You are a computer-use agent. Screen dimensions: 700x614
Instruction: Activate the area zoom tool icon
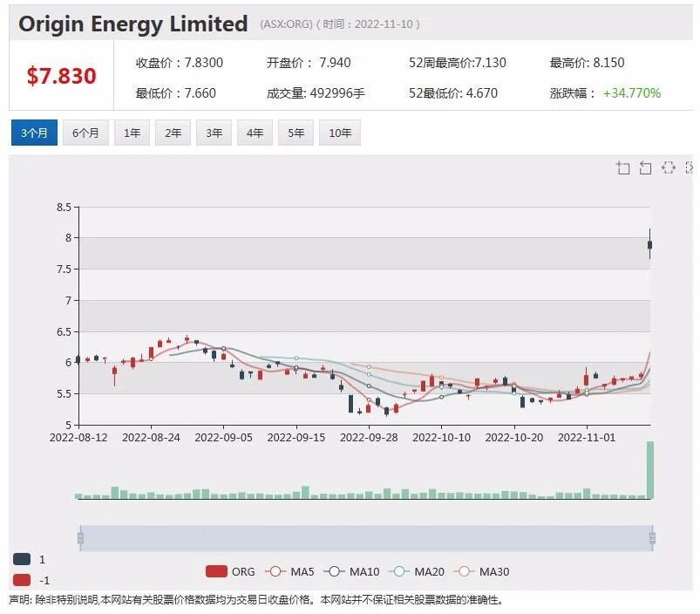tap(623, 168)
